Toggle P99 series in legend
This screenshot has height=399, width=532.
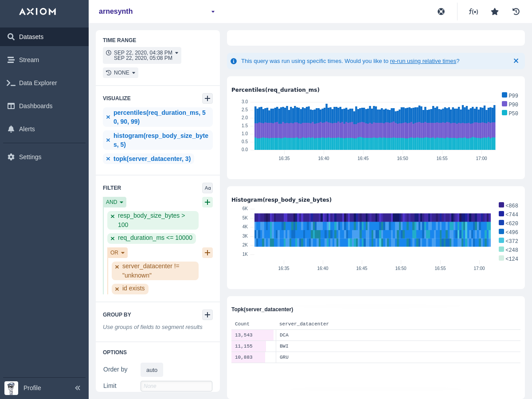pyautogui.click(x=510, y=95)
